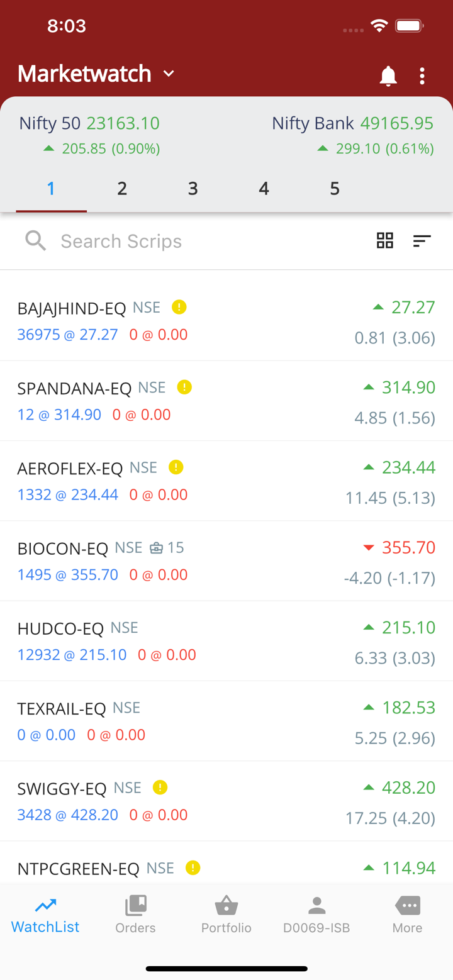The height and width of the screenshot is (980, 453).
Task: Tap the yellow alert icon beside AEROFLEX-EQ
Action: click(x=176, y=467)
